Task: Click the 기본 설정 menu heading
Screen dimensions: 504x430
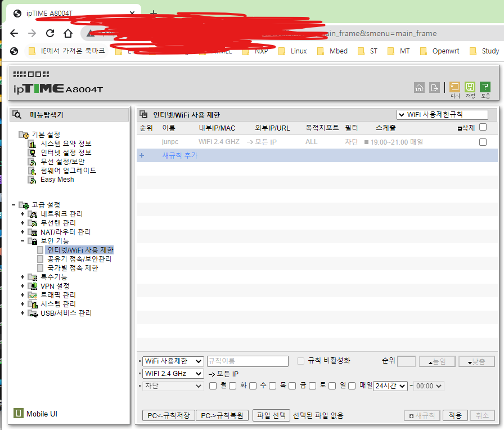Action: coord(46,135)
